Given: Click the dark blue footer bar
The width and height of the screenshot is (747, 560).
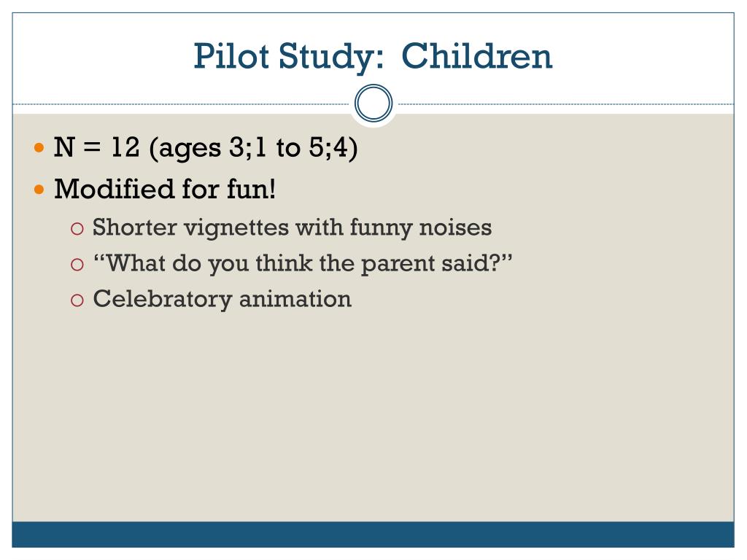Looking at the screenshot, I should coord(373,534).
